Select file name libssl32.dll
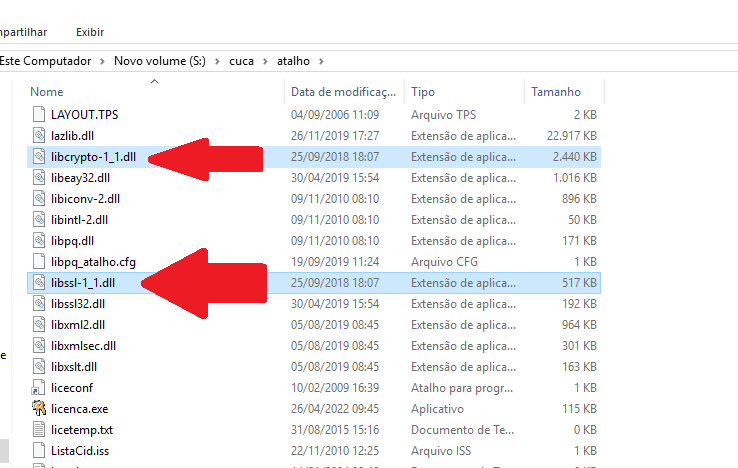Viewport: 738px width, 468px height. tap(78, 304)
